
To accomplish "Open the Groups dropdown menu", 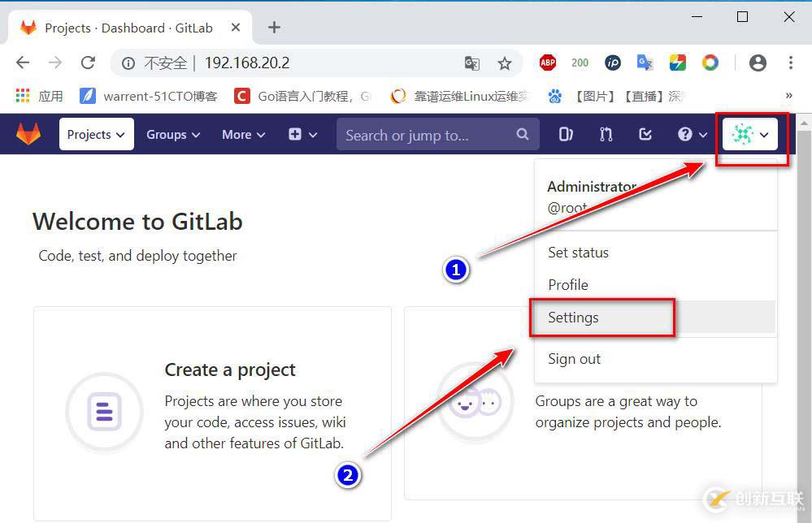I will [173, 135].
